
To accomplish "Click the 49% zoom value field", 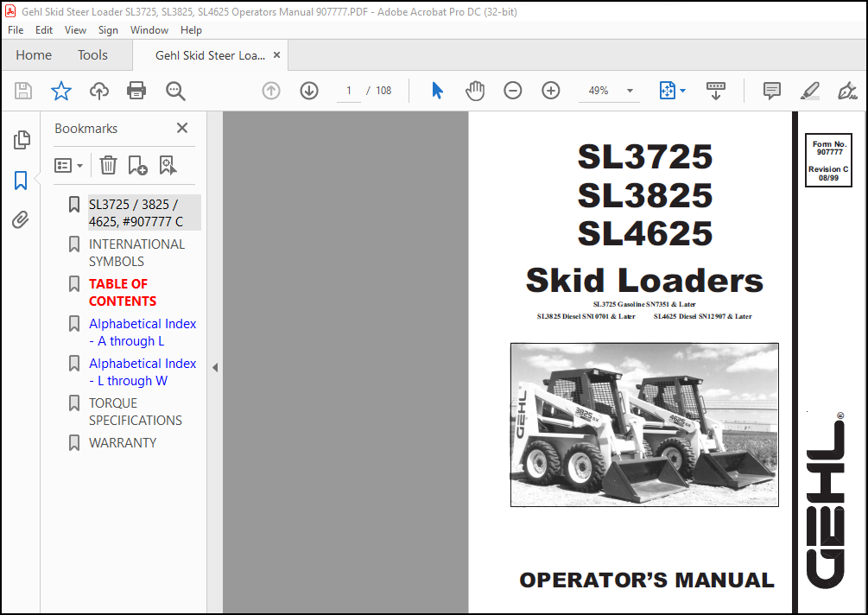I will point(599,91).
